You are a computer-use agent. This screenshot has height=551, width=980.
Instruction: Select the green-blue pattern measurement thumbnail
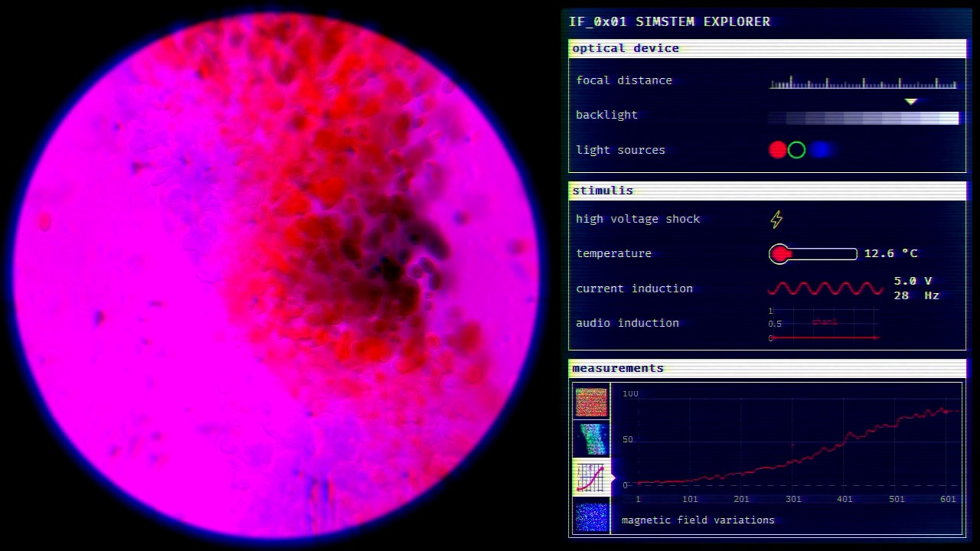click(591, 439)
